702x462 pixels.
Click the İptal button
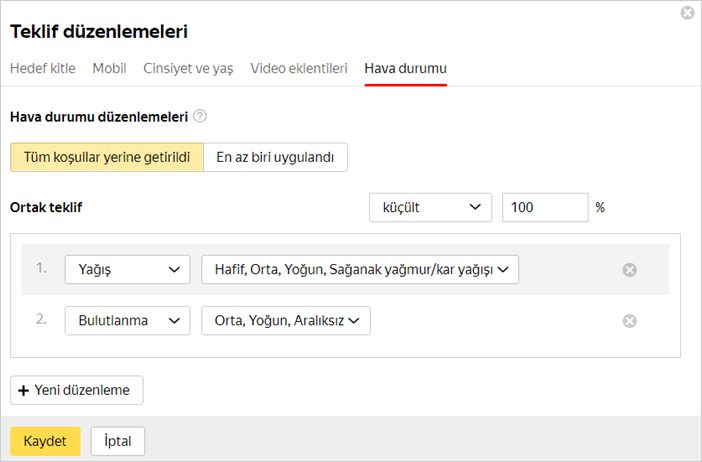(118, 441)
